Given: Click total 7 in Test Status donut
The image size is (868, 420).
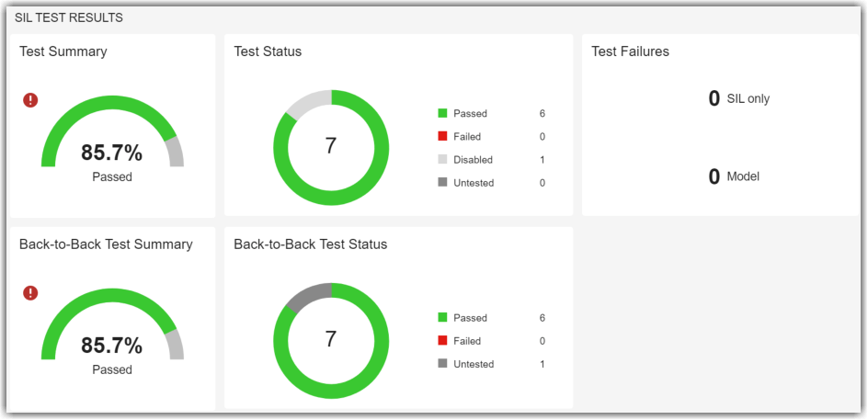Looking at the screenshot, I should point(331,146).
